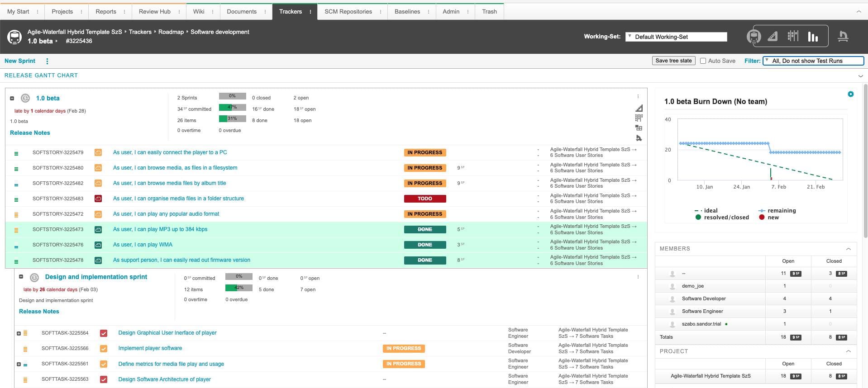Open Release Notes of Design and implementation sprint
The width and height of the screenshot is (868, 388).
coord(39,311)
